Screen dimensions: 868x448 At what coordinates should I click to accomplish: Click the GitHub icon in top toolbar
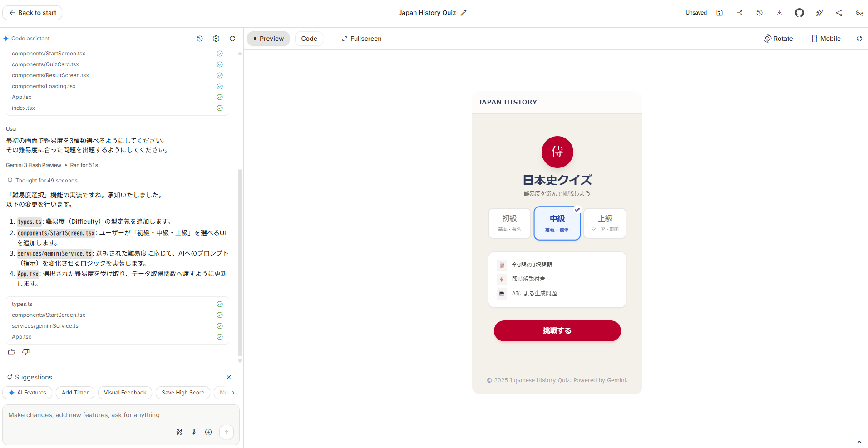(799, 13)
